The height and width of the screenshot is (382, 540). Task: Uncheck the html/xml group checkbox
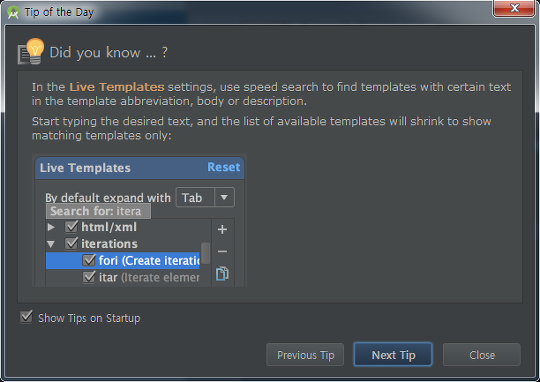tap(71, 227)
